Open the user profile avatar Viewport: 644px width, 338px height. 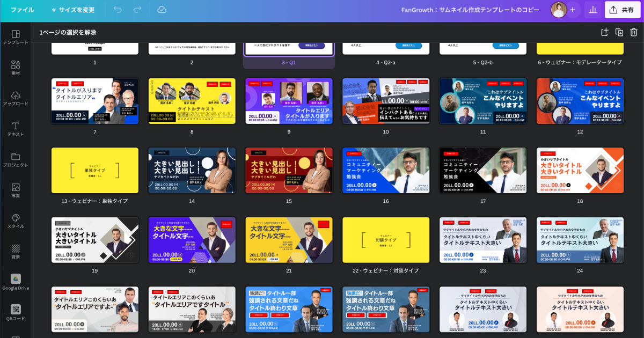[x=559, y=10]
